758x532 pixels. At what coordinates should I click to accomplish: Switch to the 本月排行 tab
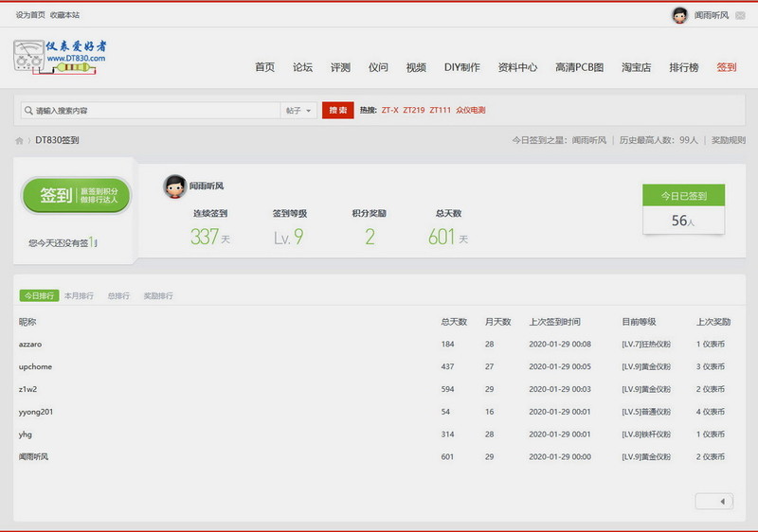pyautogui.click(x=79, y=296)
